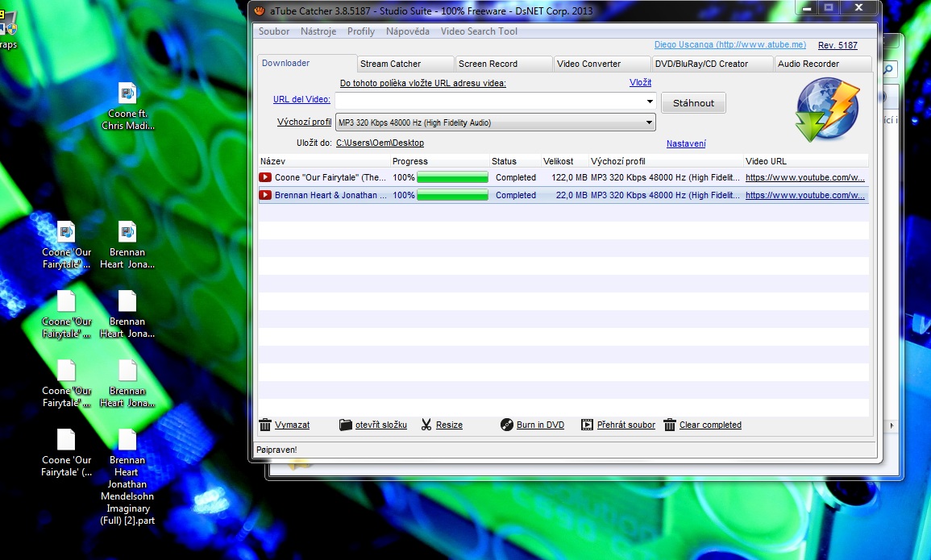This screenshot has height=560, width=931.
Task: Click the Clear completed text link
Action: coord(710,425)
